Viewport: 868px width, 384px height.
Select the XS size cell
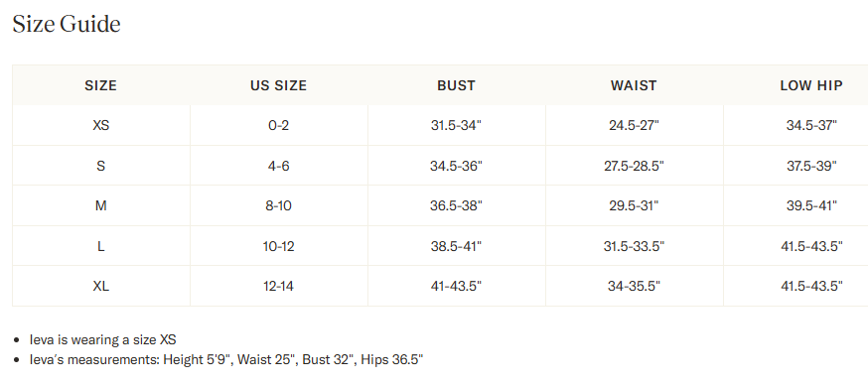point(101,126)
